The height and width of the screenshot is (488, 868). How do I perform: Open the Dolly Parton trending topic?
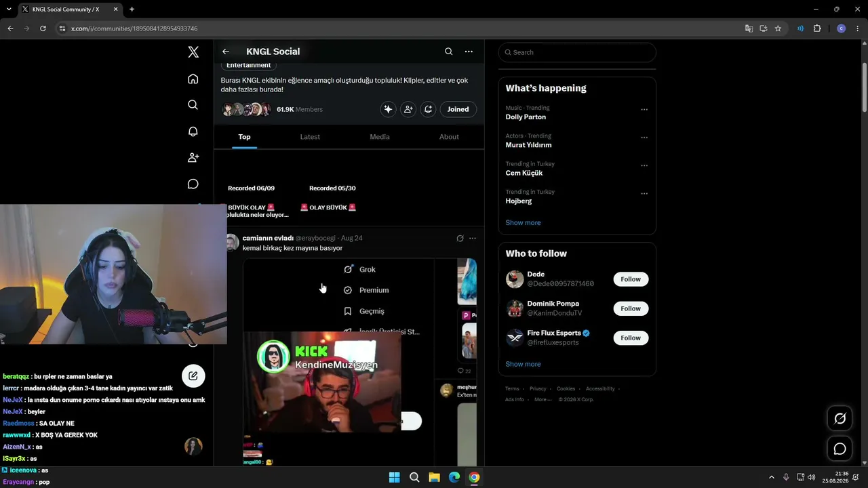point(526,117)
